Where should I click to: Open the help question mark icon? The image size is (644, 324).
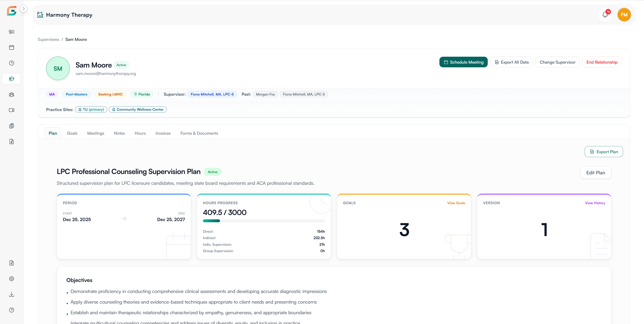pos(11,310)
